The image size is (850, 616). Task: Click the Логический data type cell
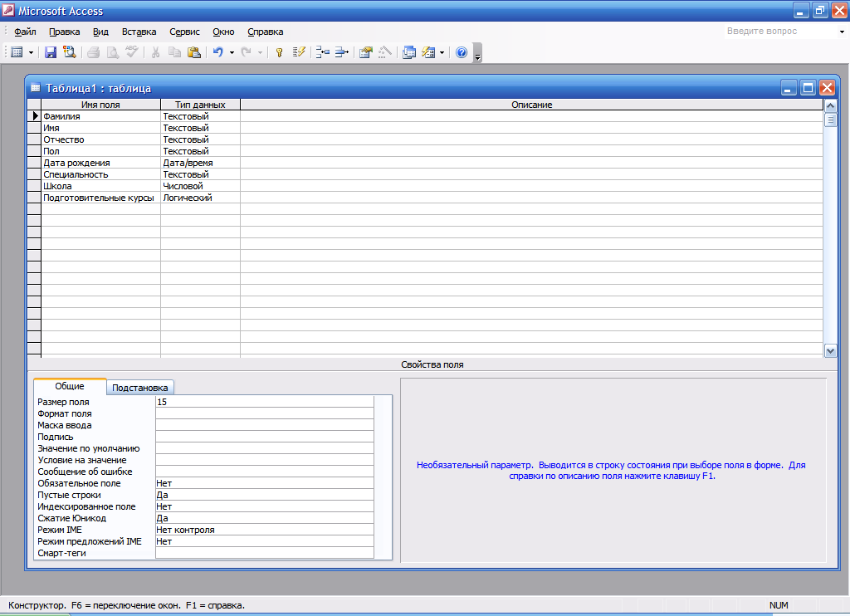tap(201, 198)
